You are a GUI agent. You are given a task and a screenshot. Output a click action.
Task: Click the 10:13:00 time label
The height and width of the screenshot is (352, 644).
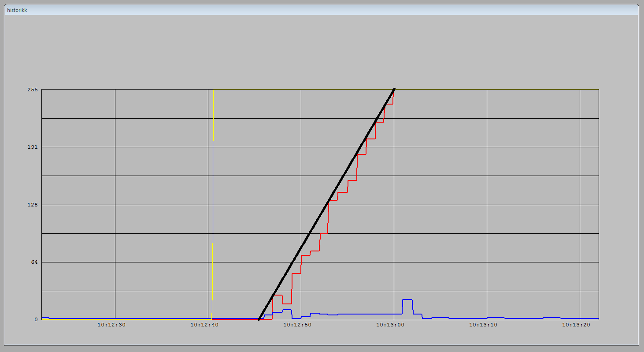coord(390,325)
